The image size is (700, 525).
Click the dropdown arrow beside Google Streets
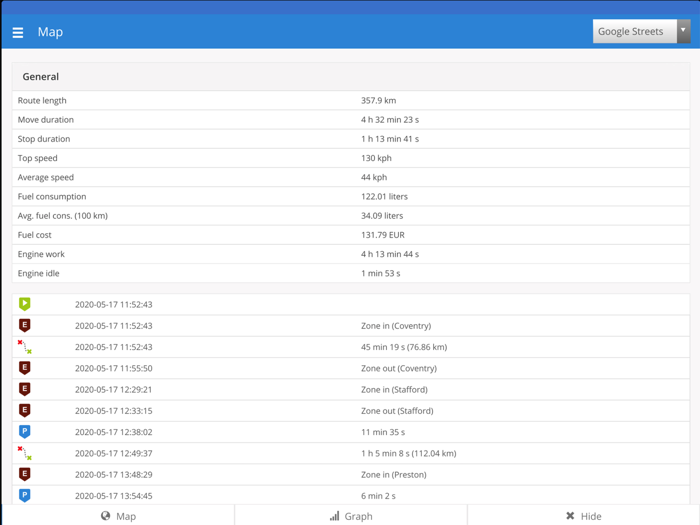click(683, 31)
